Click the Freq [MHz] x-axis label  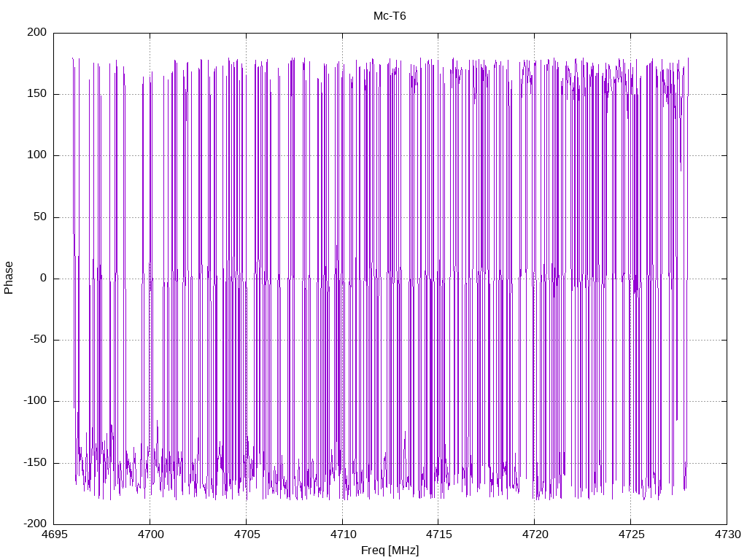tap(390, 551)
